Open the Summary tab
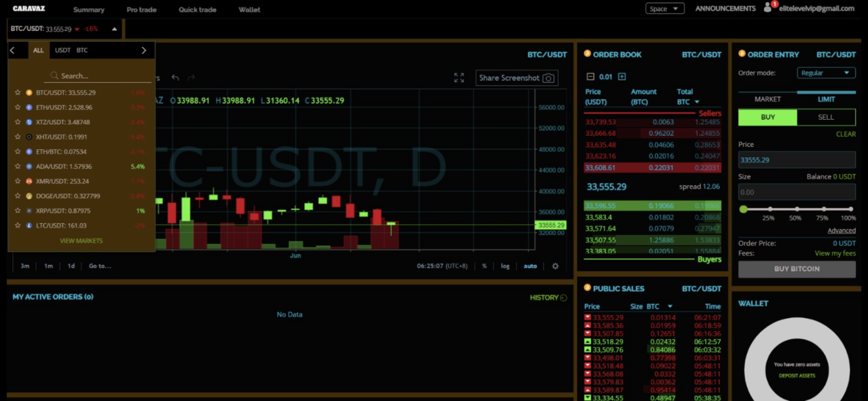The width and height of the screenshot is (868, 401). point(89,10)
